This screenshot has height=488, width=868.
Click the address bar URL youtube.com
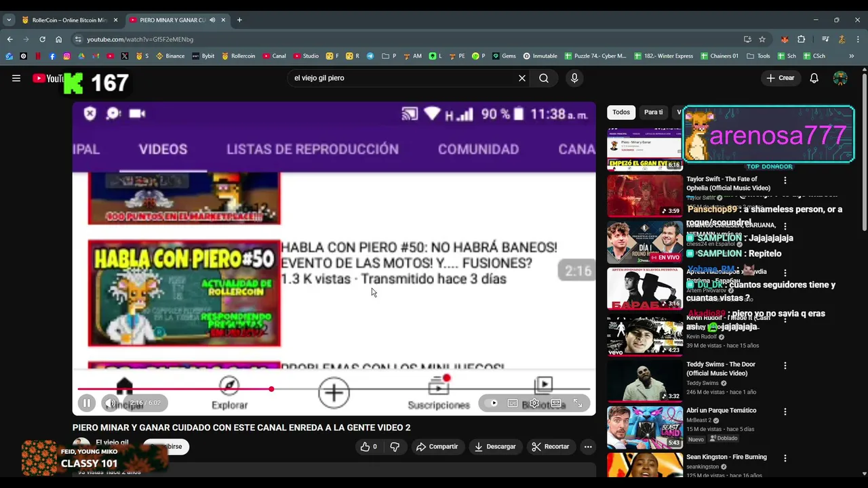tap(140, 39)
